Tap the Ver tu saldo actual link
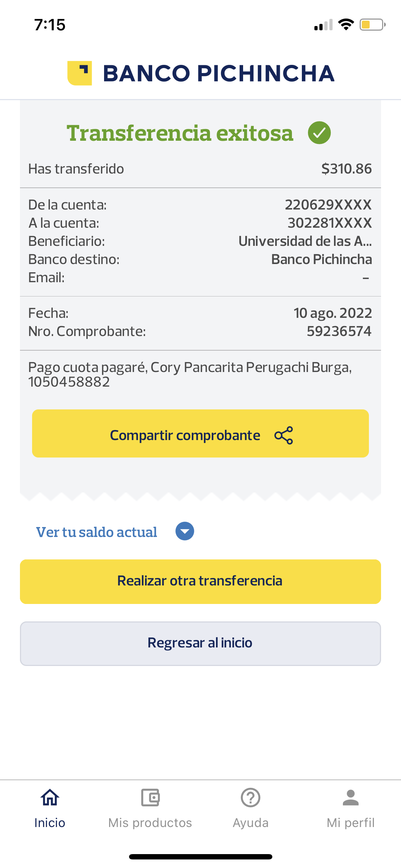Screen dimensions: 401x868 [97, 532]
